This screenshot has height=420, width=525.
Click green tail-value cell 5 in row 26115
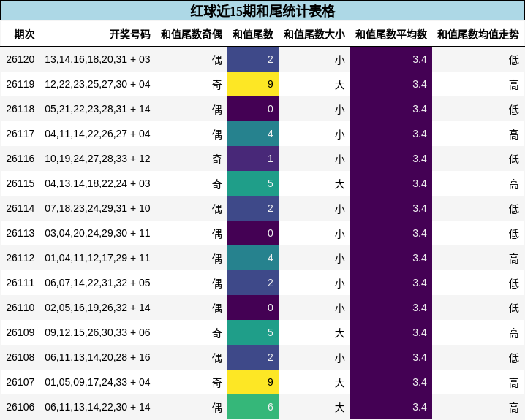[x=253, y=183]
